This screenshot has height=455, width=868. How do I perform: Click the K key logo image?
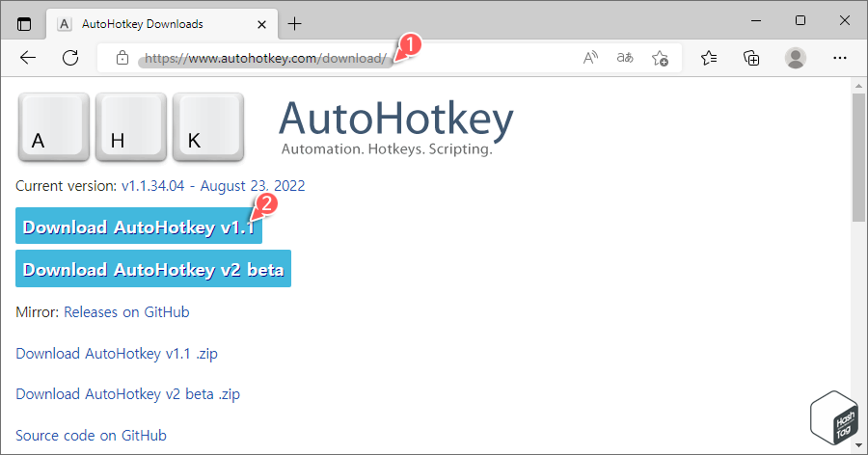208,127
